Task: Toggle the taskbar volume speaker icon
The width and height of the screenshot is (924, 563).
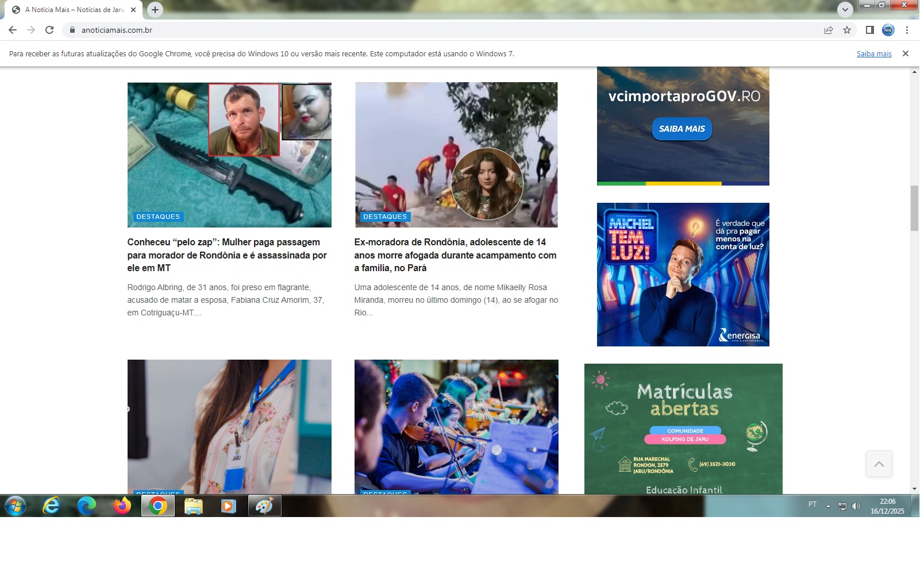Action: point(856,506)
